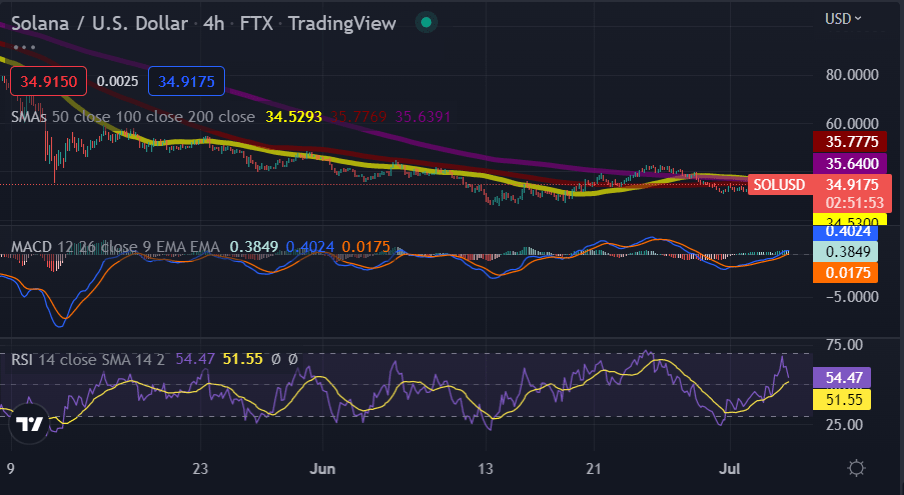
Task: Click the purple 54.47 RSI axis tag
Action: click(842, 378)
